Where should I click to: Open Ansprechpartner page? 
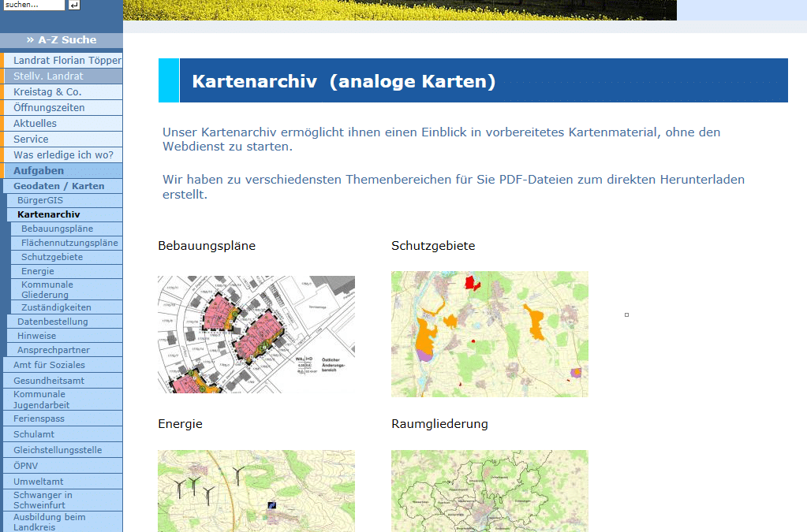pos(65,350)
